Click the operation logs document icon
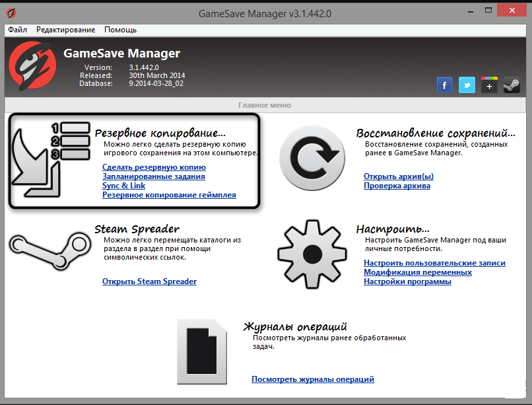 coord(202,351)
